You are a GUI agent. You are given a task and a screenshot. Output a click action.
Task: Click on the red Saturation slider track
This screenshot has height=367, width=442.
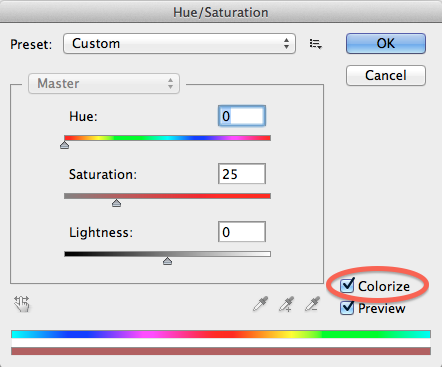(167, 196)
